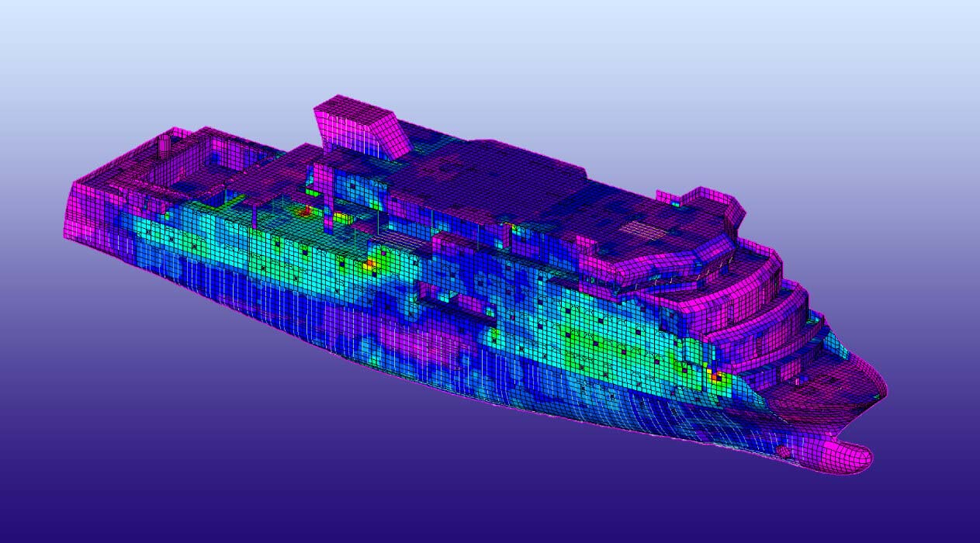Click the bulbous bow at the ship's front
This screenshot has width=980, height=543.
pyautogui.click(x=844, y=455)
